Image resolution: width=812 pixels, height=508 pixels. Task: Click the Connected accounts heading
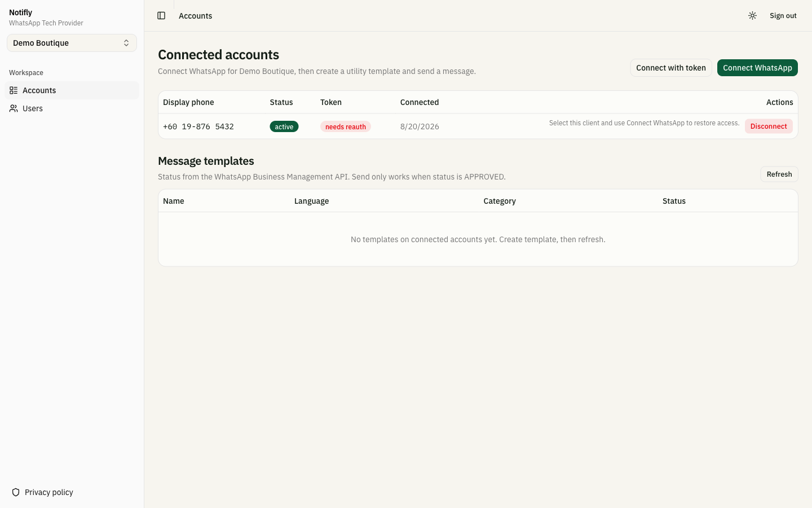click(x=219, y=55)
